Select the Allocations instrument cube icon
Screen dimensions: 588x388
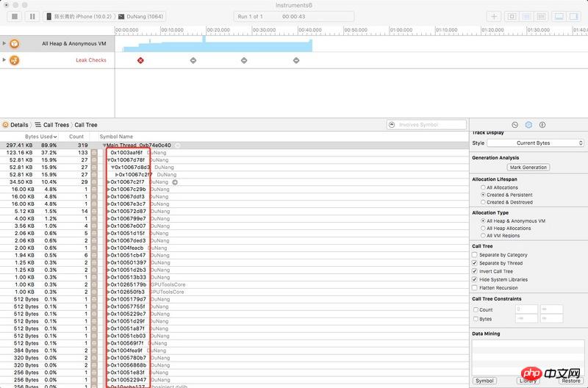[x=14, y=44]
